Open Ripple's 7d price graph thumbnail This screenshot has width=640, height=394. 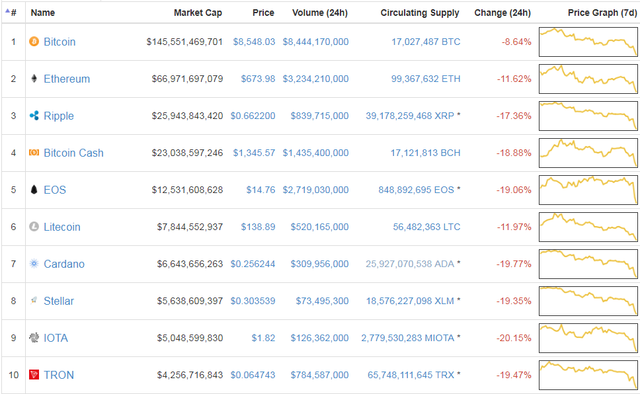pyautogui.click(x=588, y=116)
